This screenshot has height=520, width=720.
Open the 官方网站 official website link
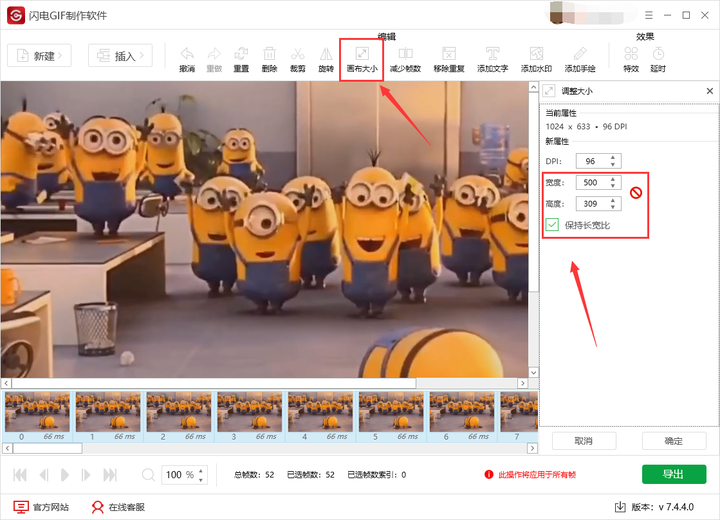41,507
